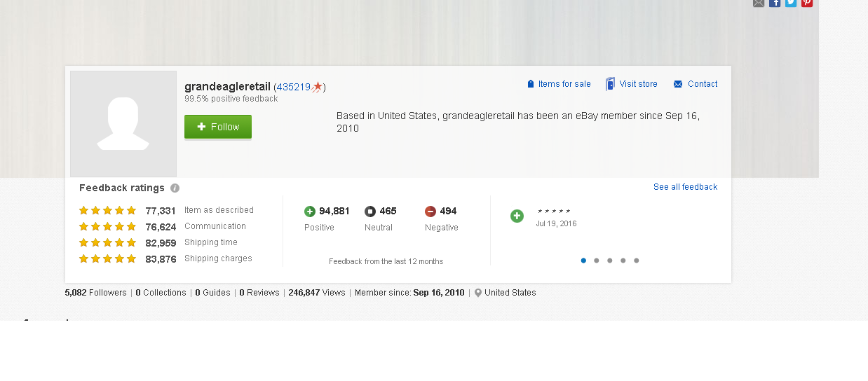Image resolution: width=868 pixels, height=381 pixels.
Task: Click Communication rating stars
Action: click(107, 226)
